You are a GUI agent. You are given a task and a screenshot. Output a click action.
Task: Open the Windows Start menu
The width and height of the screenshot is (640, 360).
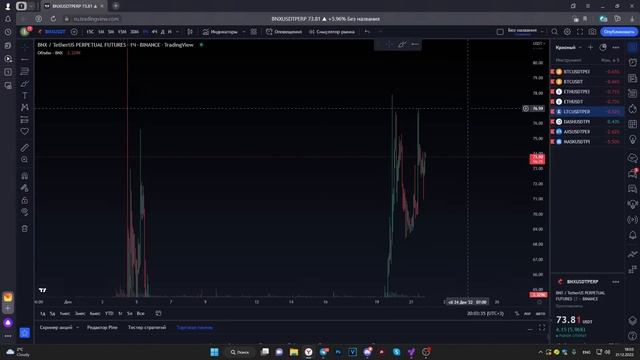click(214, 352)
